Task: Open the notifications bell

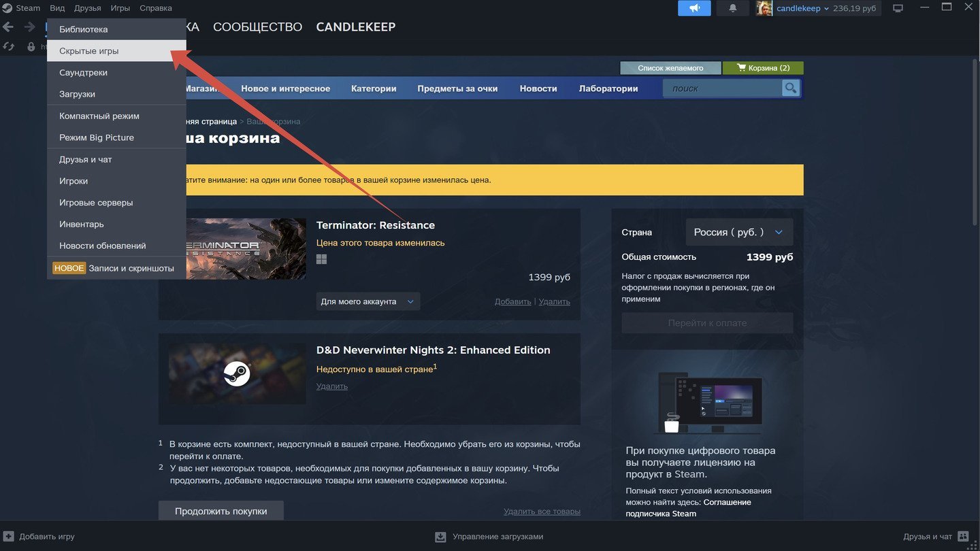Action: click(x=733, y=8)
